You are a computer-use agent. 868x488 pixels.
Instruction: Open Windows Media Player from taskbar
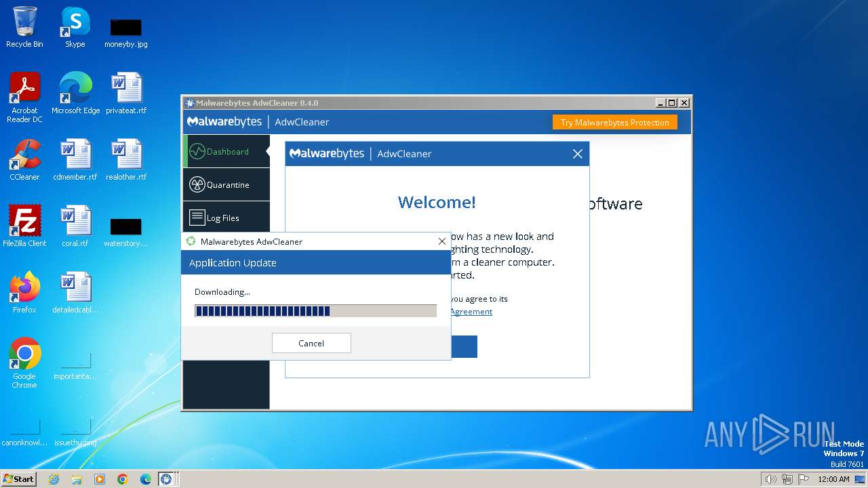[100, 479]
